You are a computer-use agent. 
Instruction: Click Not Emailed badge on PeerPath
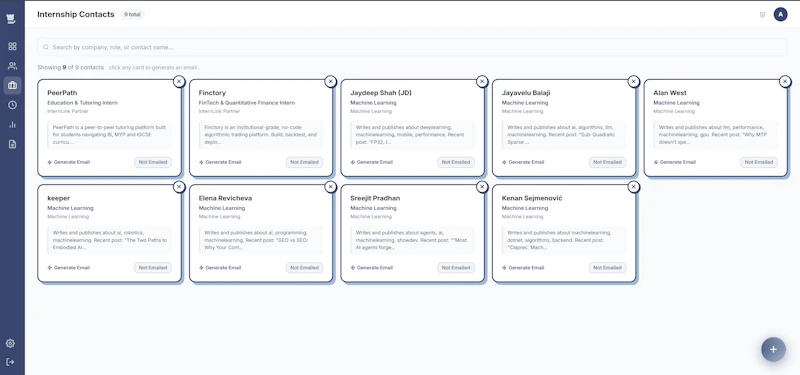pyautogui.click(x=153, y=162)
